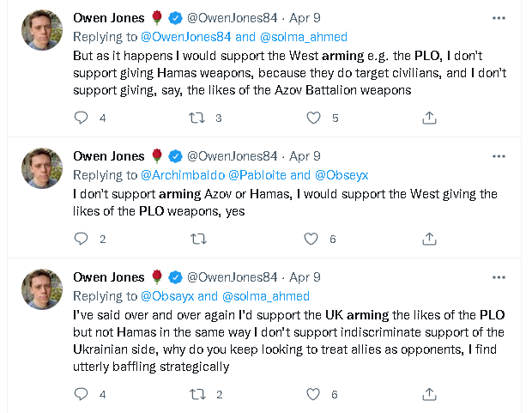This screenshot has width=532, height=413.
Task: Click @Obsayx mention in third tweet
Action: pos(168,295)
